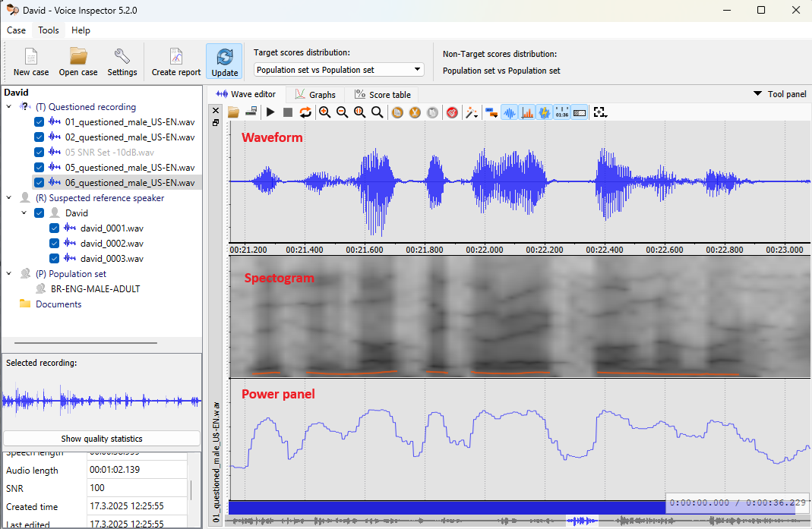The width and height of the screenshot is (812, 529).
Task: Zoom in on the waveform
Action: [x=324, y=112]
